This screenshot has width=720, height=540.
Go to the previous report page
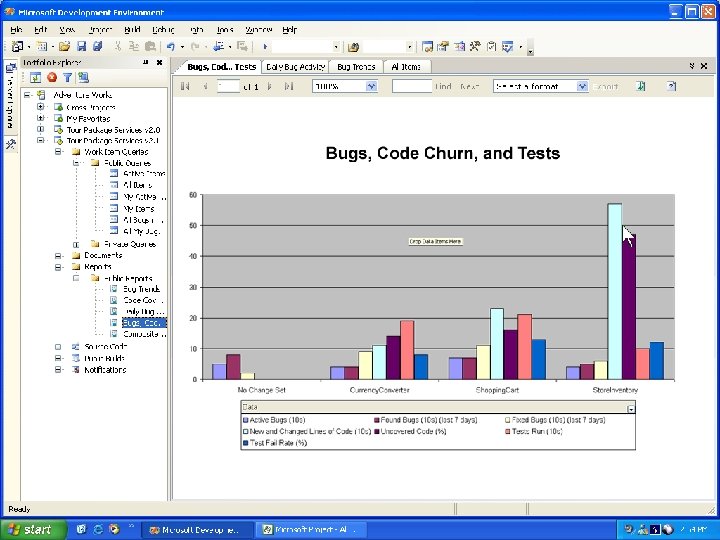(x=205, y=86)
